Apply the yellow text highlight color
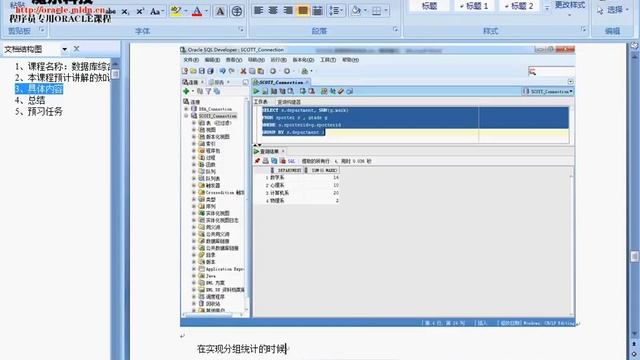 [x=176, y=11]
